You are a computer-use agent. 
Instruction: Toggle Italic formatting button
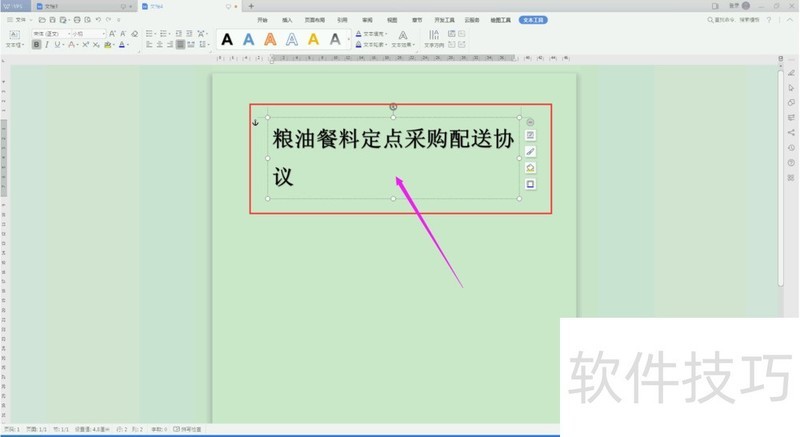47,45
